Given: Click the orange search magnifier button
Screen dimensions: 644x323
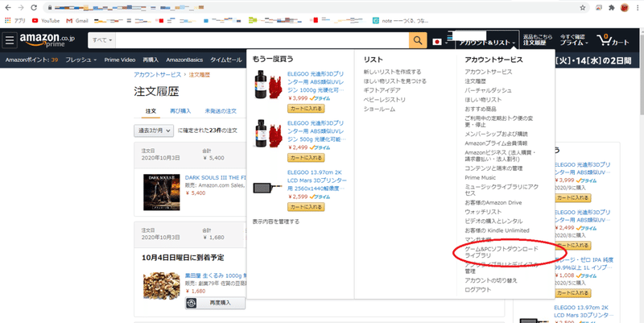Looking at the screenshot, I should (418, 40).
